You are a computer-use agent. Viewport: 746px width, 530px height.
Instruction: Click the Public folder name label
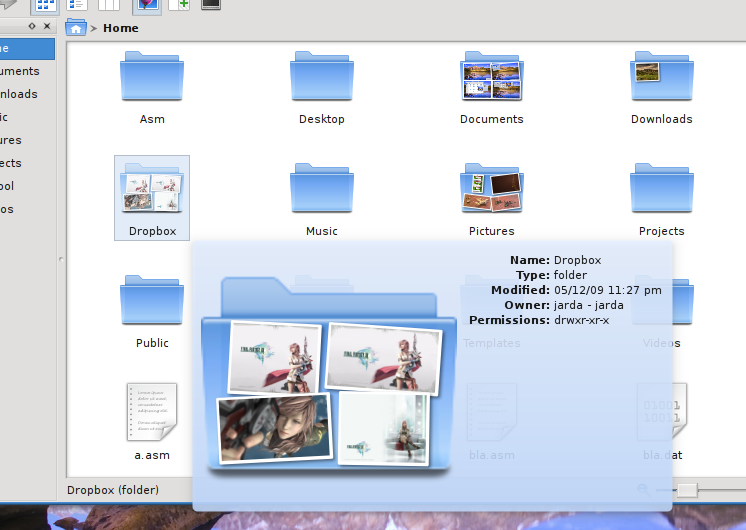(x=152, y=343)
